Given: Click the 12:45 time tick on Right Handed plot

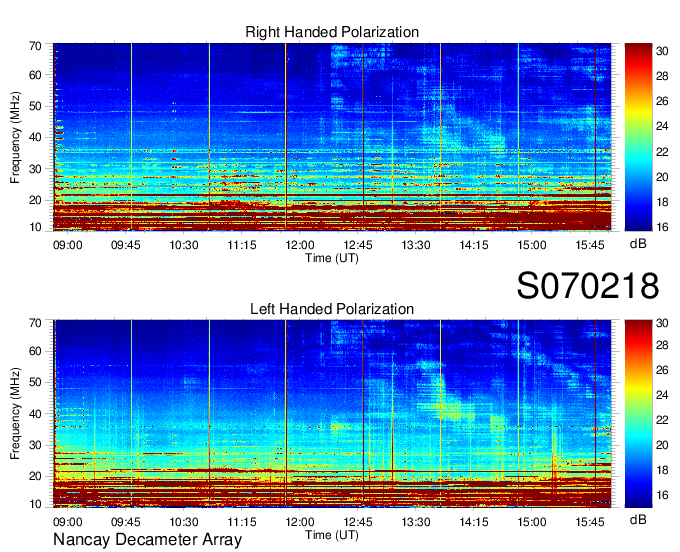Looking at the screenshot, I should [358, 245].
